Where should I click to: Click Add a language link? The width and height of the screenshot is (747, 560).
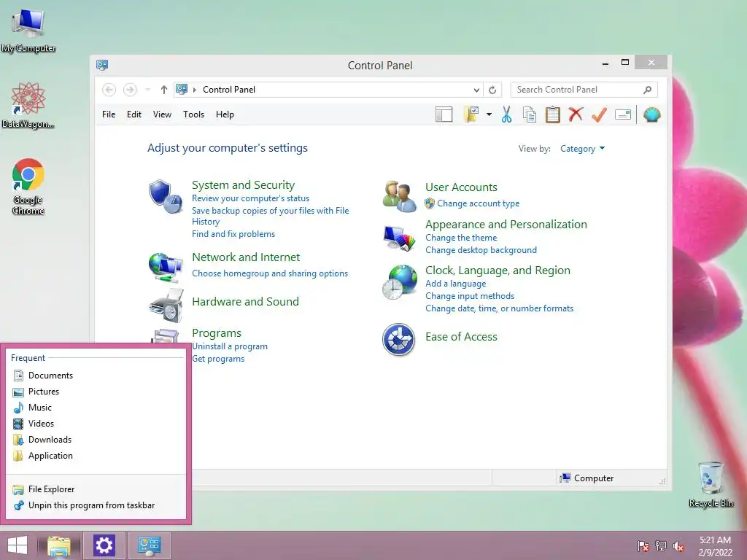pos(455,284)
